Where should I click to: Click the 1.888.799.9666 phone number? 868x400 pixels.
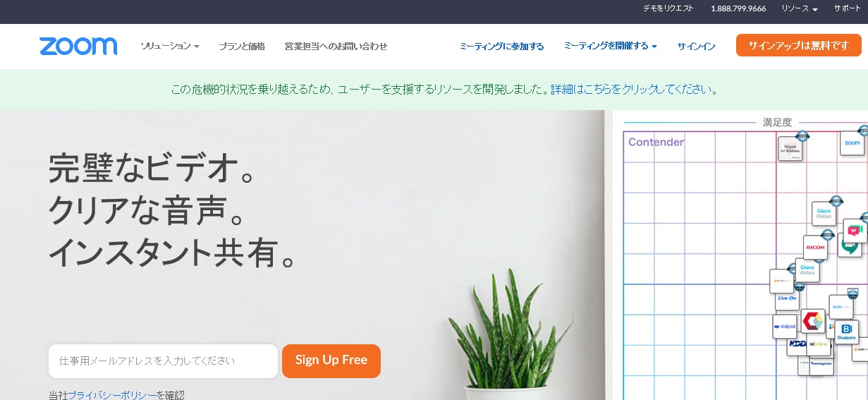pyautogui.click(x=738, y=8)
